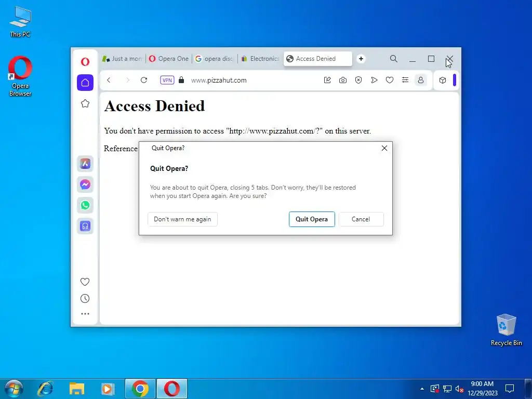Screen dimensions: 532x399
Task: Add a new tab with plus button
Action: click(361, 59)
